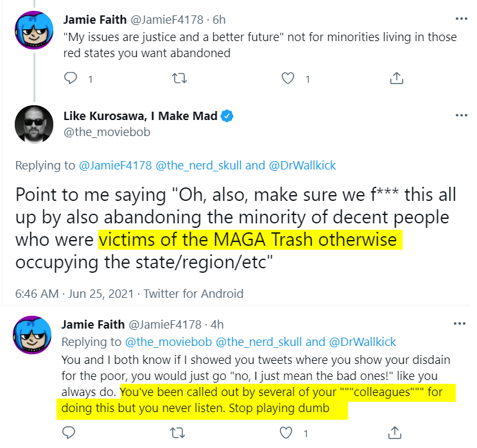
Task: Retweet Jamie Faith's bottom tweet
Action: point(178,433)
